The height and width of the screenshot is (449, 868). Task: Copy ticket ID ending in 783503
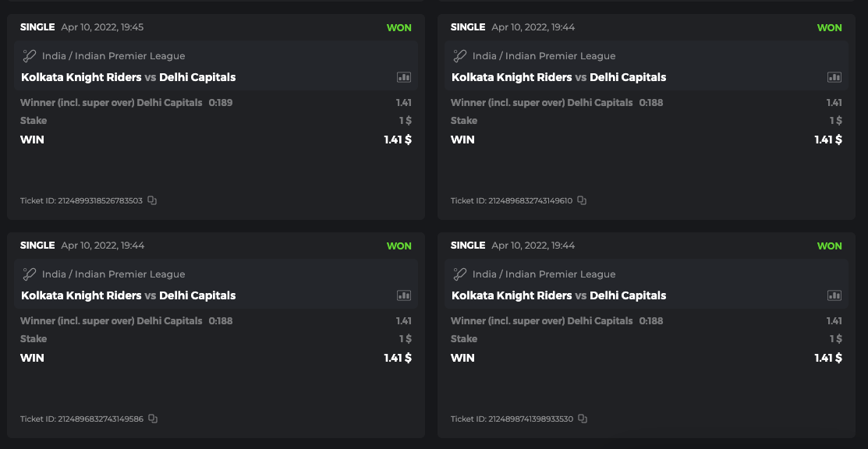pos(152,200)
